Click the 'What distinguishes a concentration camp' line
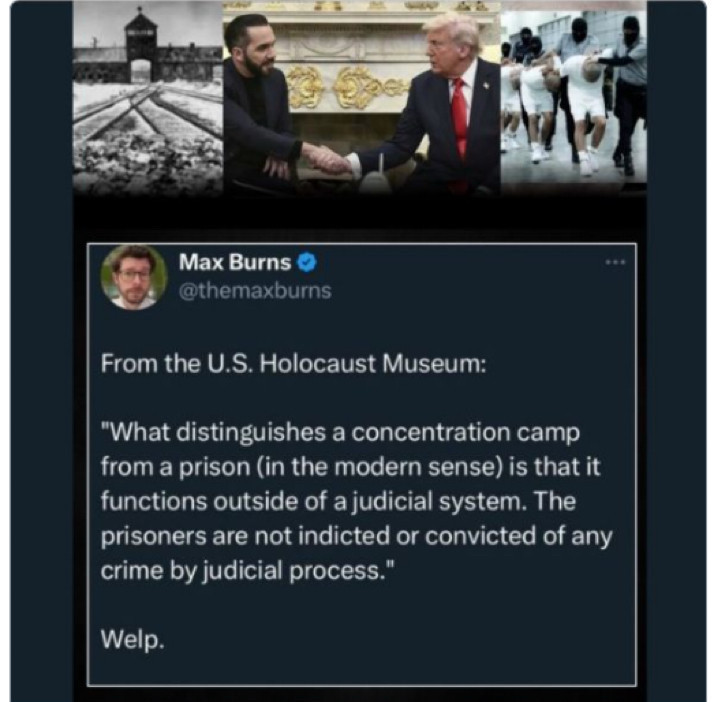Screen dimensions: 714x702 tap(340, 432)
